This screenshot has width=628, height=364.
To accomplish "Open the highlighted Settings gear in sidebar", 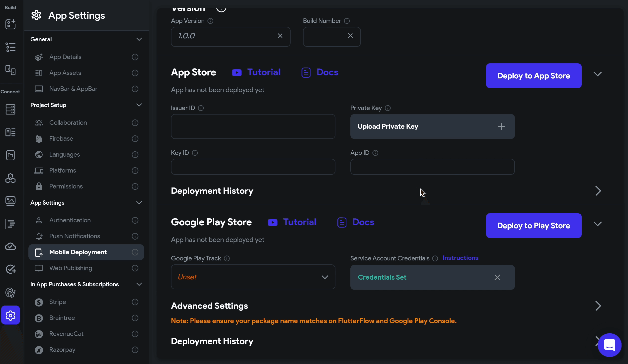I will tap(10, 315).
